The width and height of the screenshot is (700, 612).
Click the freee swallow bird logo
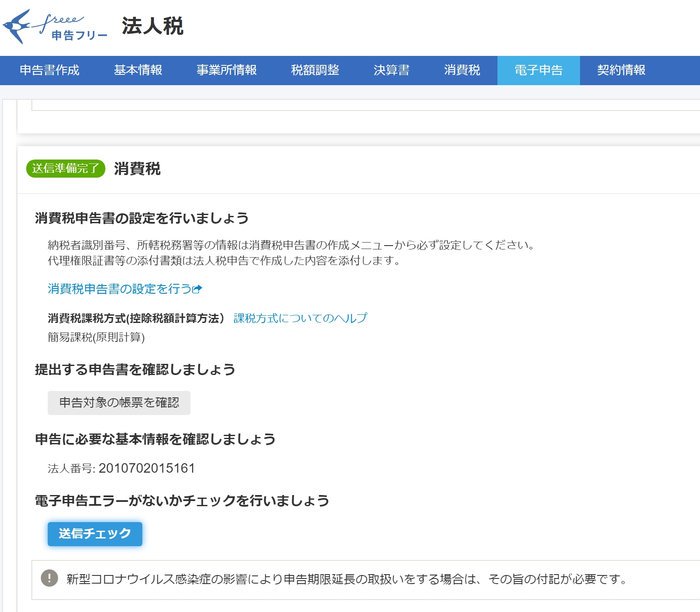pos(17,26)
